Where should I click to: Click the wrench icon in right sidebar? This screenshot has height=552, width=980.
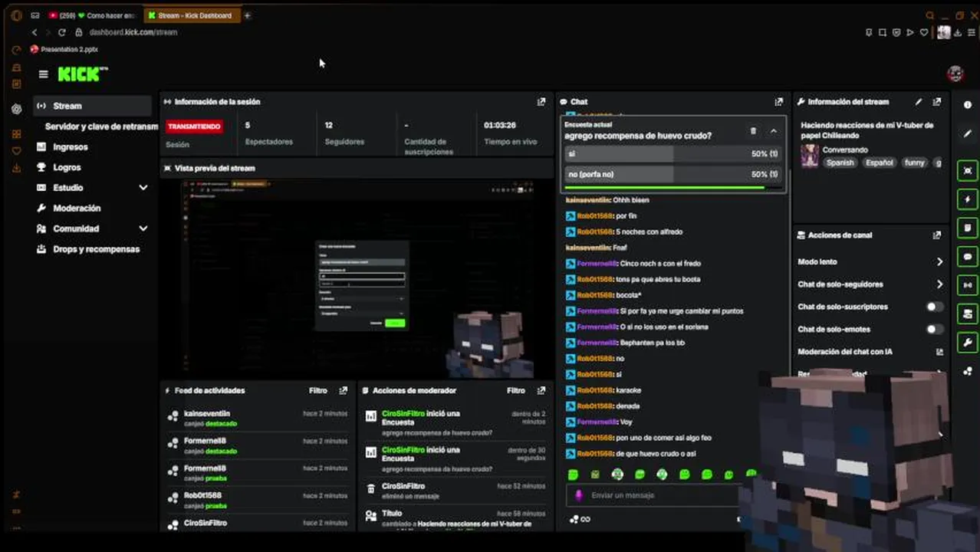point(968,342)
